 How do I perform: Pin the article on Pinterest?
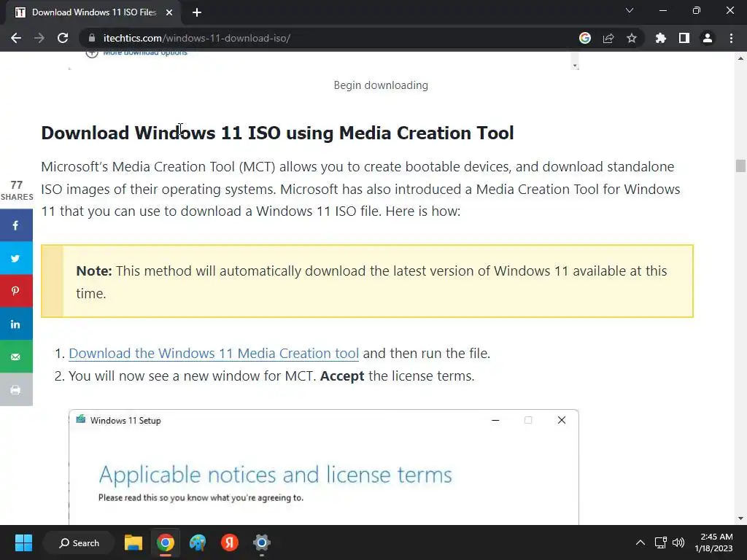coord(16,291)
